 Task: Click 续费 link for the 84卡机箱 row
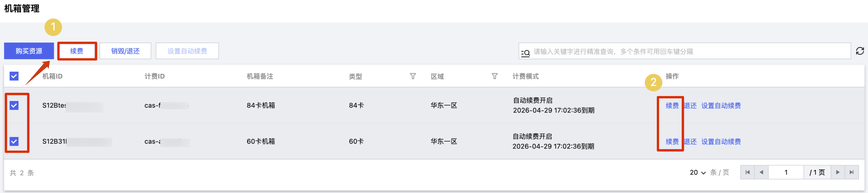tap(672, 106)
